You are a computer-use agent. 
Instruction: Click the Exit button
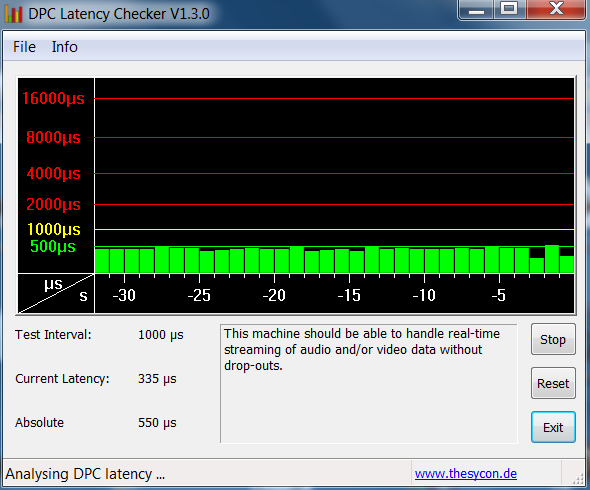pyautogui.click(x=553, y=428)
